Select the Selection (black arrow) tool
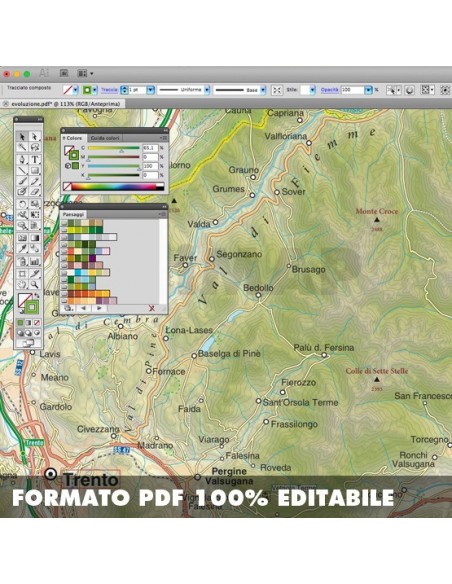The height and width of the screenshot is (584, 452). (22, 137)
